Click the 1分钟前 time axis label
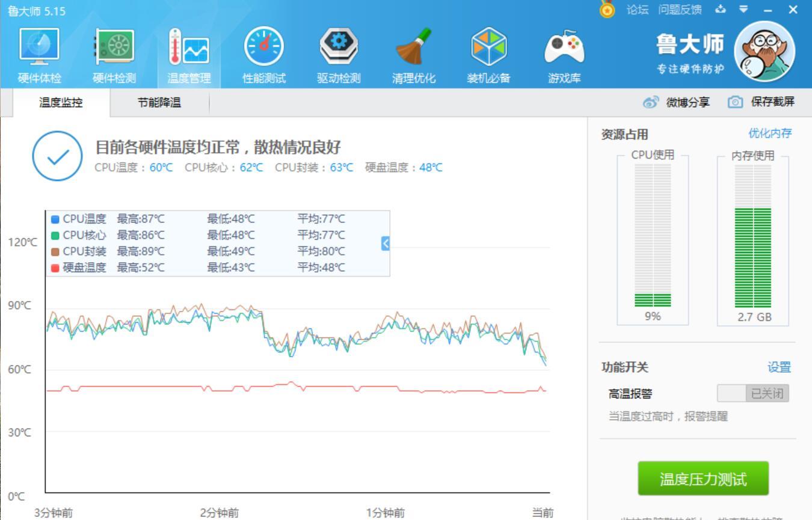Screen dimensions: 812x520 click(386, 513)
